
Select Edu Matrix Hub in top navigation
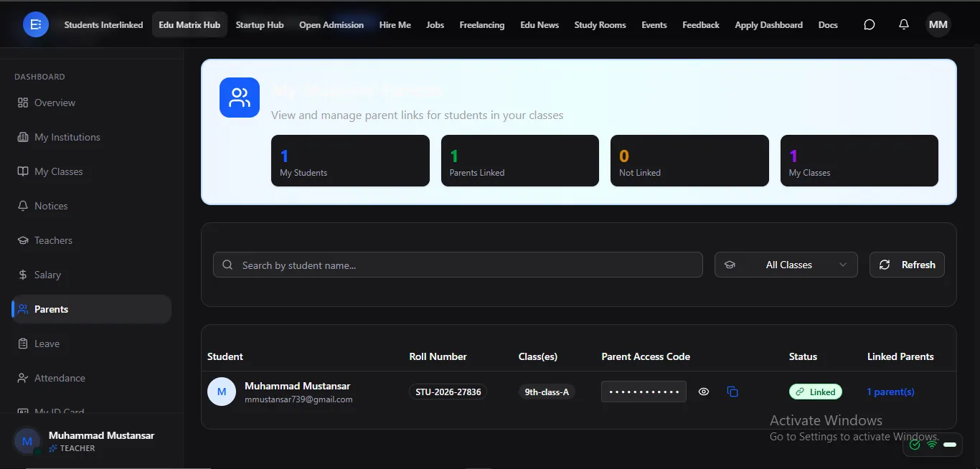[189, 24]
